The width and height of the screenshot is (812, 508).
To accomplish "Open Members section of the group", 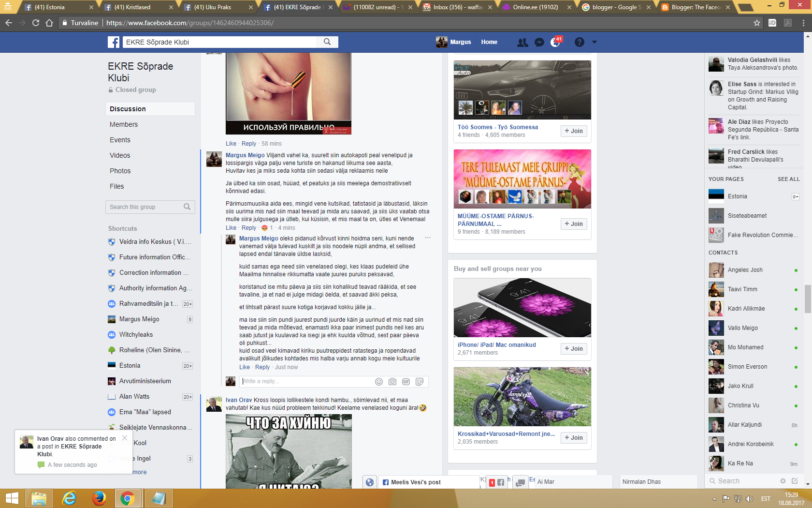I will 124,124.
